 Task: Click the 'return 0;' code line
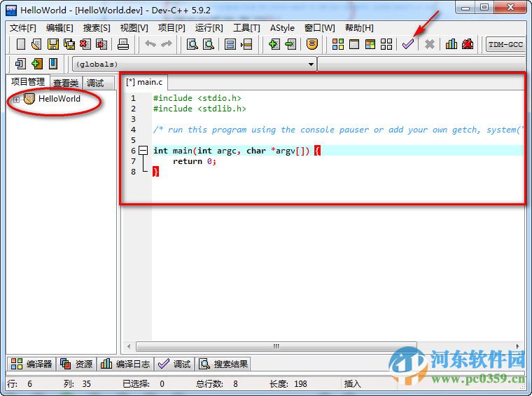pyautogui.click(x=195, y=161)
